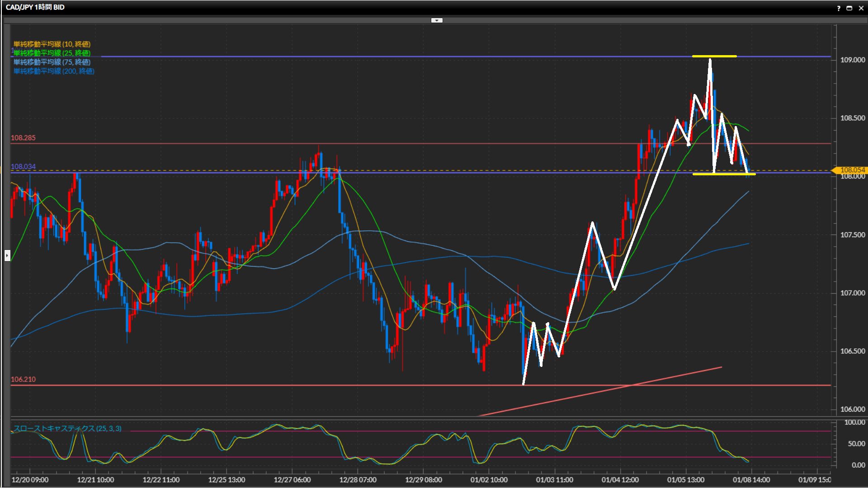Viewport: 868px width, 488px height.
Task: Select the 108.285 red horizontal line label
Action: [23, 138]
